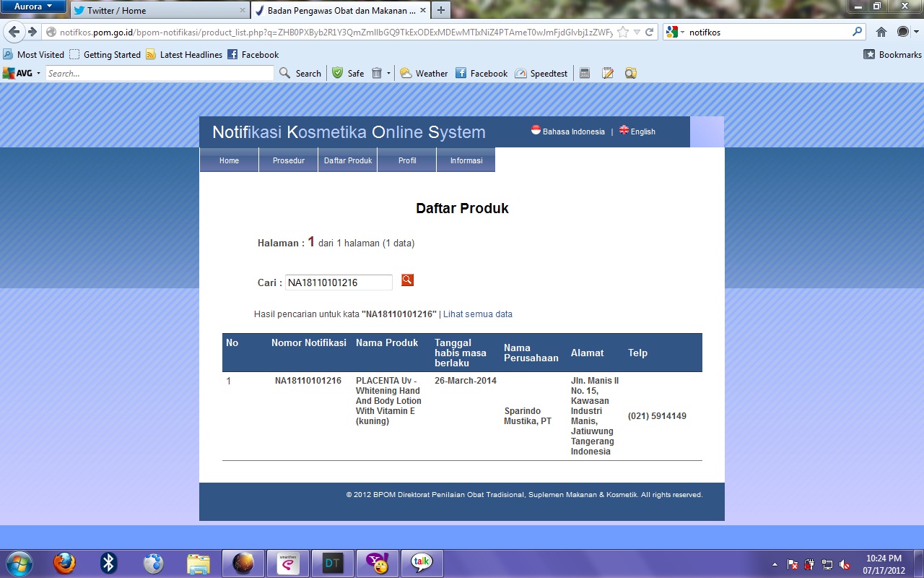Click the last AVG toolbar icon with magnifier
Image resolution: width=924 pixels, height=578 pixels.
pyautogui.click(x=631, y=73)
